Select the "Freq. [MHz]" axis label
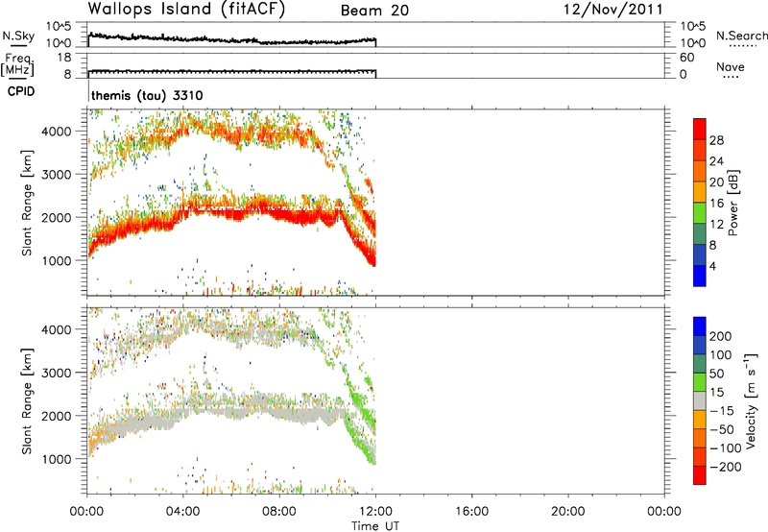This screenshot has width=768, height=532. [17, 64]
